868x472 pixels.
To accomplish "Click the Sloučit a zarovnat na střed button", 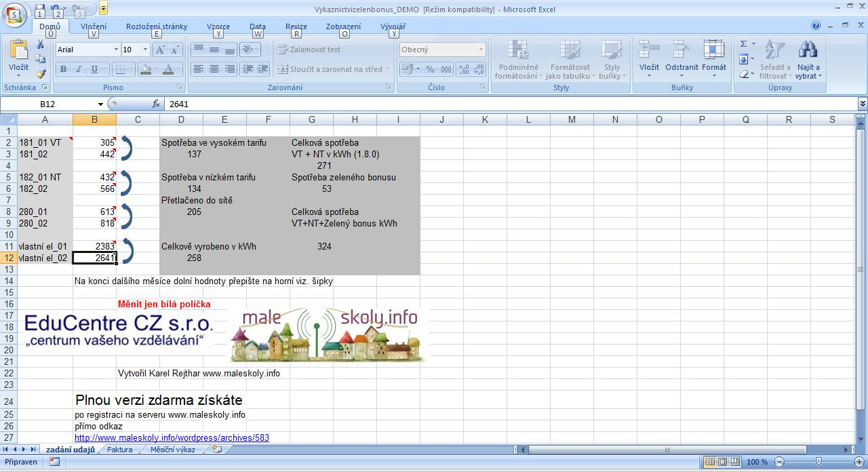I will pyautogui.click(x=334, y=69).
